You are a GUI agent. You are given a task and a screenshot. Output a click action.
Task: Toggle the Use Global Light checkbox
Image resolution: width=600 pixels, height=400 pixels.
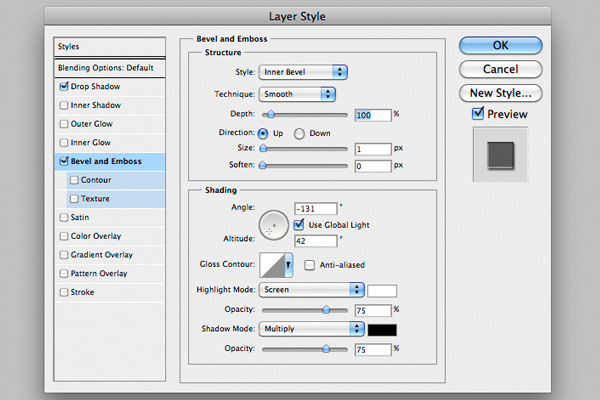[x=299, y=224]
